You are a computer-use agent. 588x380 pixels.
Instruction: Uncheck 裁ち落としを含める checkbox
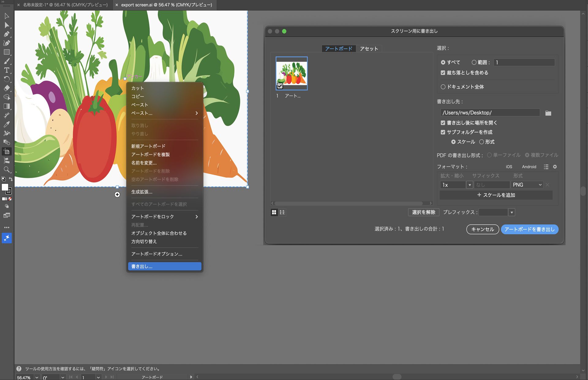pyautogui.click(x=443, y=73)
